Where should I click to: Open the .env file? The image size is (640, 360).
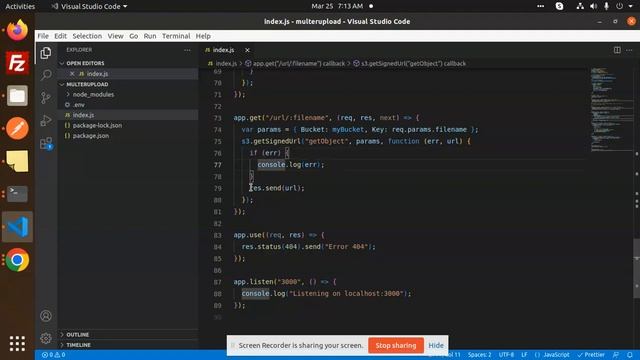tap(78, 105)
